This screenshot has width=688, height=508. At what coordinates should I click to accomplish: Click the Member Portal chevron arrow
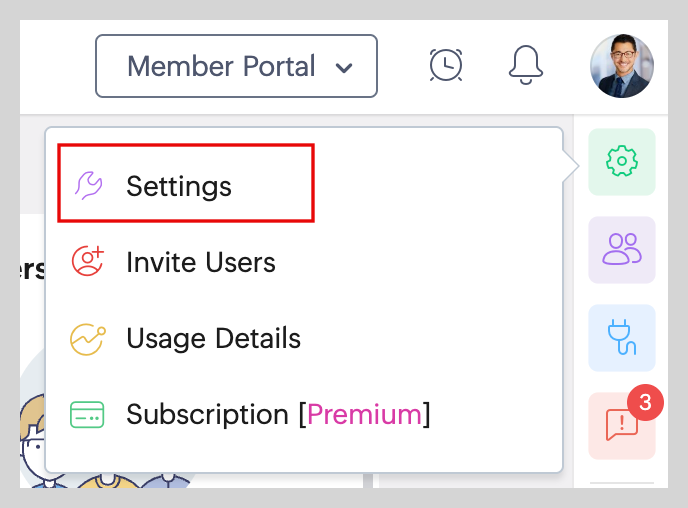click(x=344, y=68)
